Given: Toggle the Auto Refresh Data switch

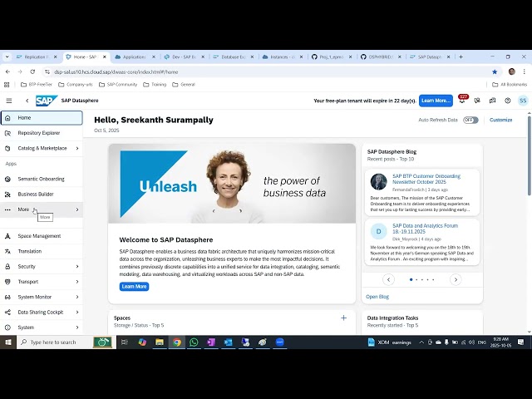Looking at the screenshot, I should (470, 120).
